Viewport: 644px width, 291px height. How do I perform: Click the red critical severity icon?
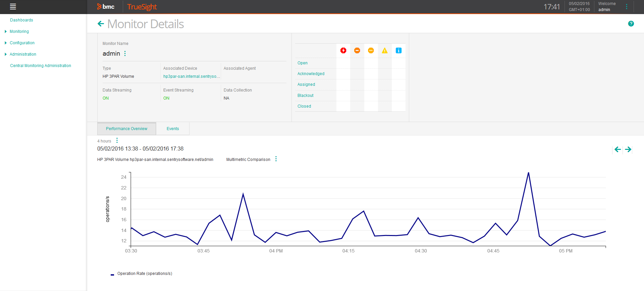pyautogui.click(x=343, y=51)
